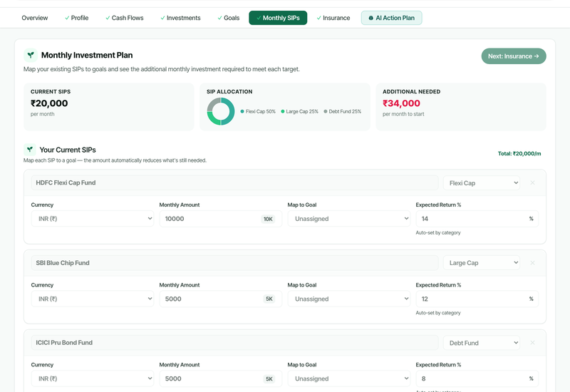Click the Expected Return field showing 14
The height and width of the screenshot is (392, 570).
[477, 219]
